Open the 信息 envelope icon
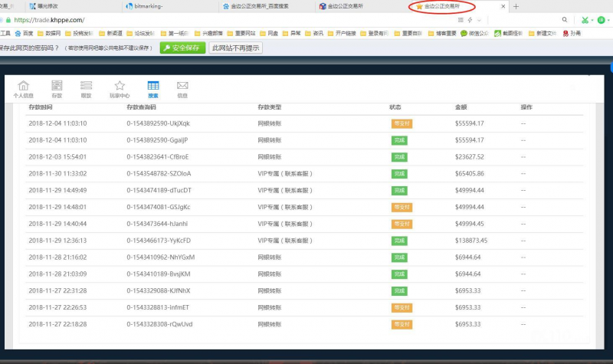This screenshot has height=364, width=613. [182, 89]
